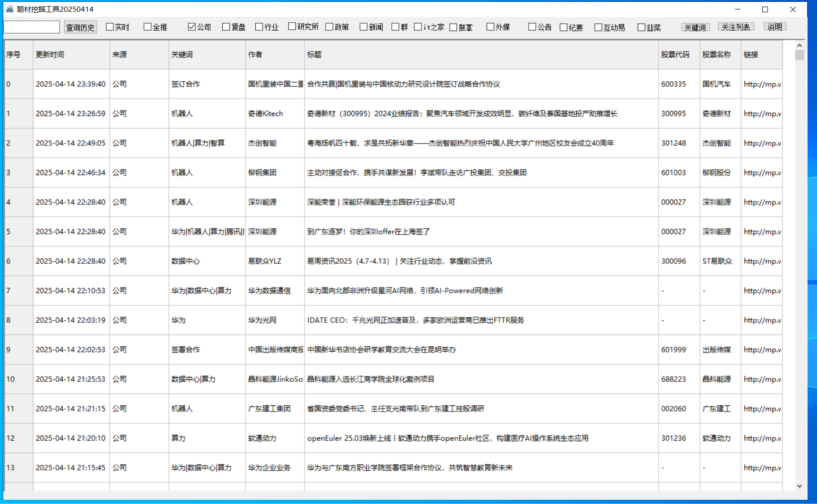Click the 关键词 column header
Image resolution: width=817 pixels, height=504 pixels.
click(207, 55)
